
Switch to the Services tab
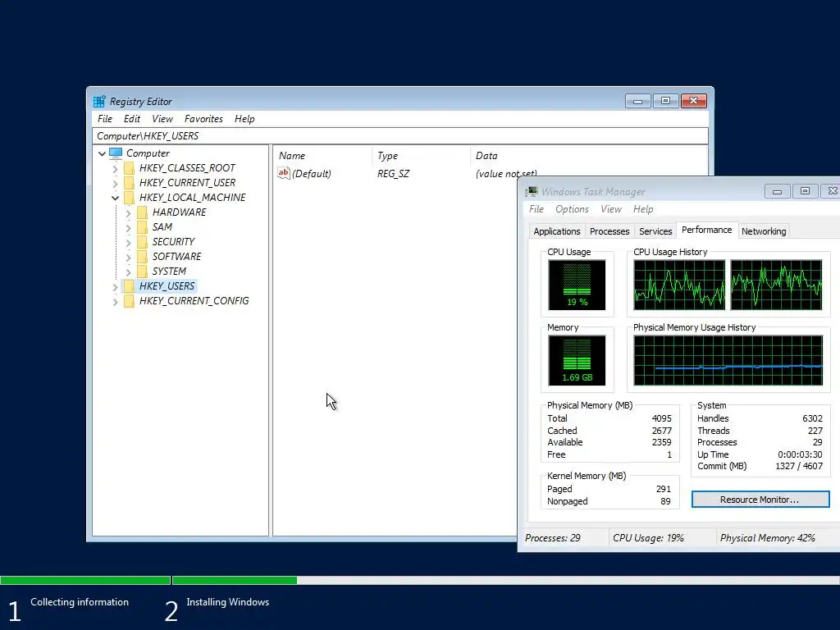(655, 231)
